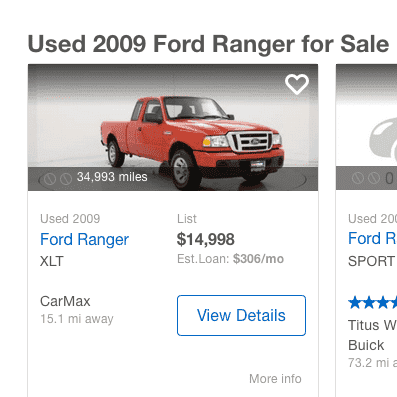Click first circle-slash badge on second listing
The height and width of the screenshot is (397, 397).
pyautogui.click(x=358, y=178)
